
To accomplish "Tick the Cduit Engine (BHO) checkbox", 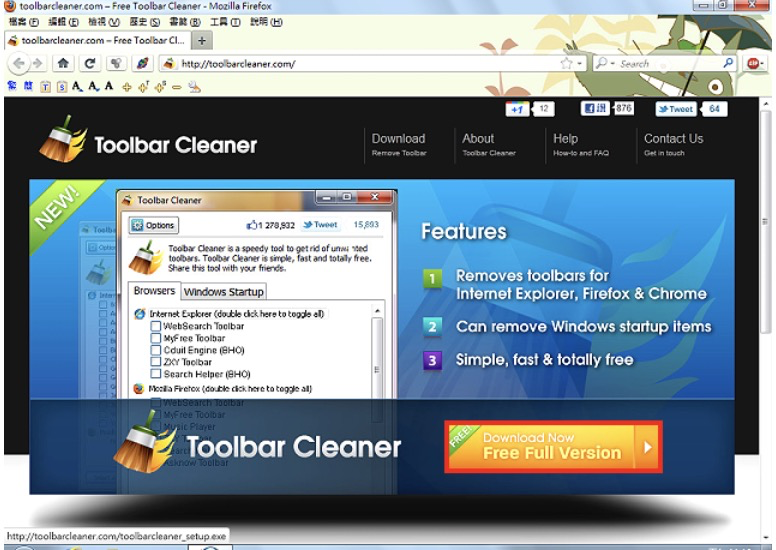I will (155, 350).
